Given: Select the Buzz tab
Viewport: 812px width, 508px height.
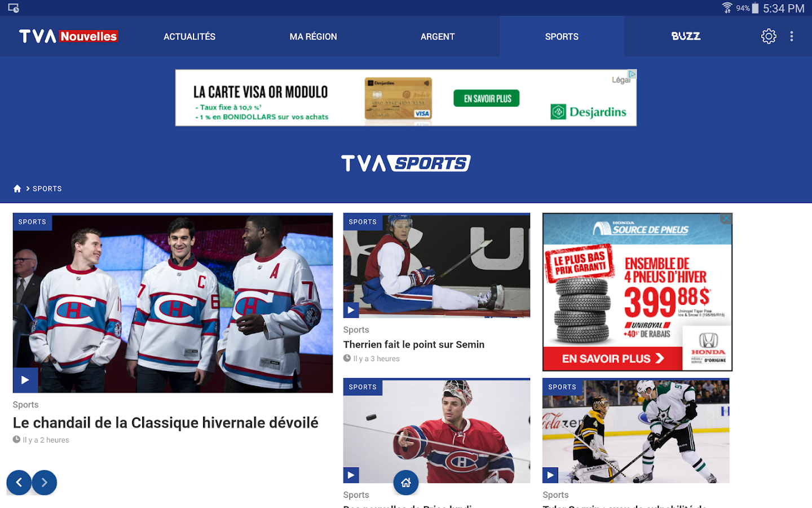Looking at the screenshot, I should 686,36.
